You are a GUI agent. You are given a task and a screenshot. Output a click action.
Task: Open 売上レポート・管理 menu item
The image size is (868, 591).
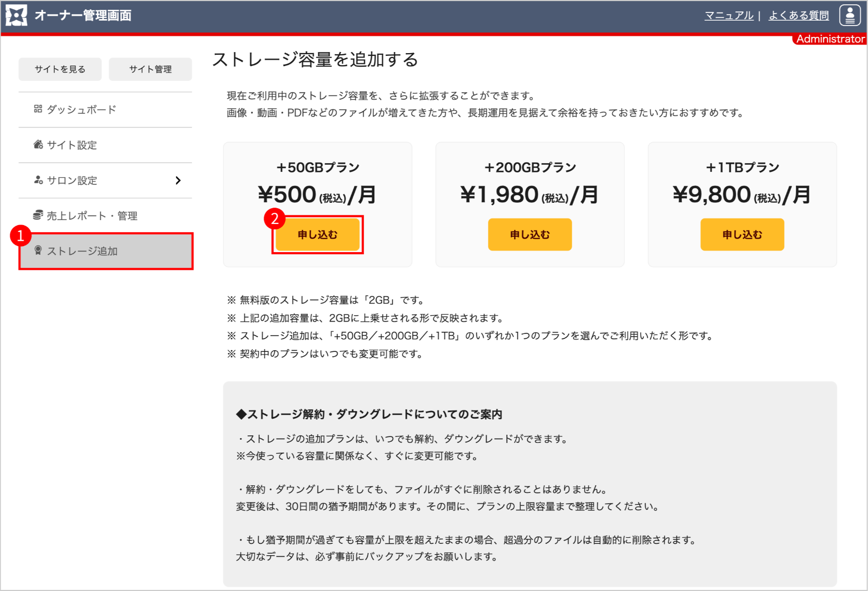coord(92,216)
